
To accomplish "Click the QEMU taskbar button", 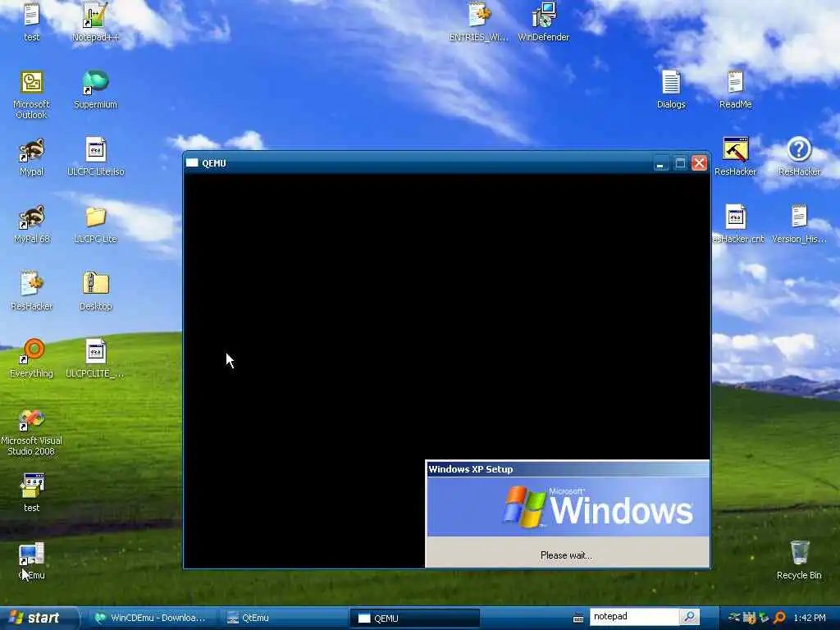I will point(414,619).
